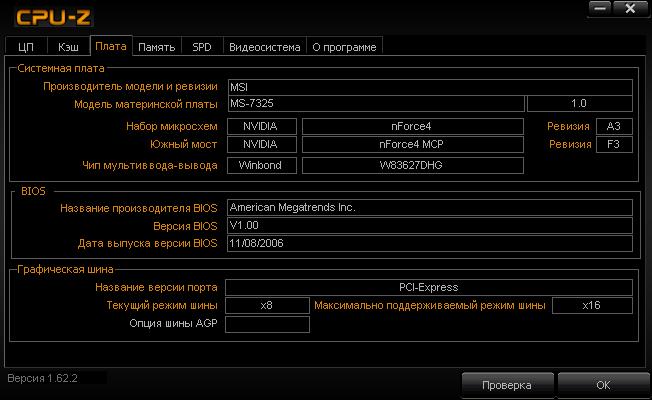This screenshot has height=400, width=652.
Task: Click the Проверка button
Action: coord(507,385)
